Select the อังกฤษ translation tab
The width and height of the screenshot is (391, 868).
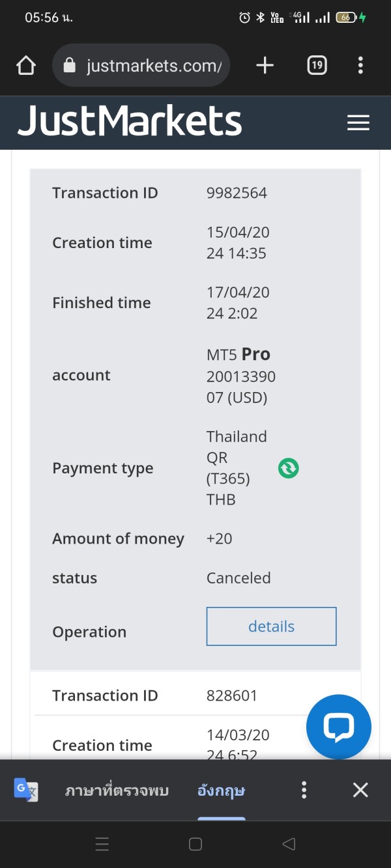coord(221,791)
